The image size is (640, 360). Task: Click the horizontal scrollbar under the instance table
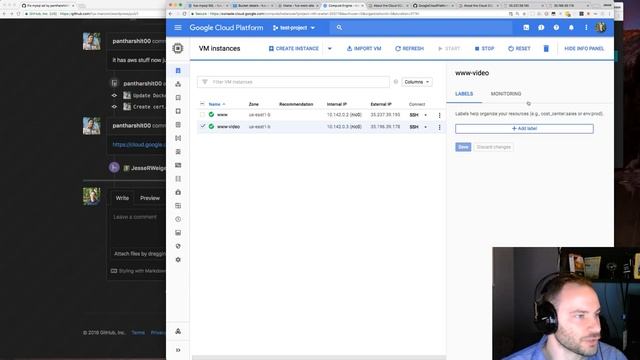click(x=318, y=358)
